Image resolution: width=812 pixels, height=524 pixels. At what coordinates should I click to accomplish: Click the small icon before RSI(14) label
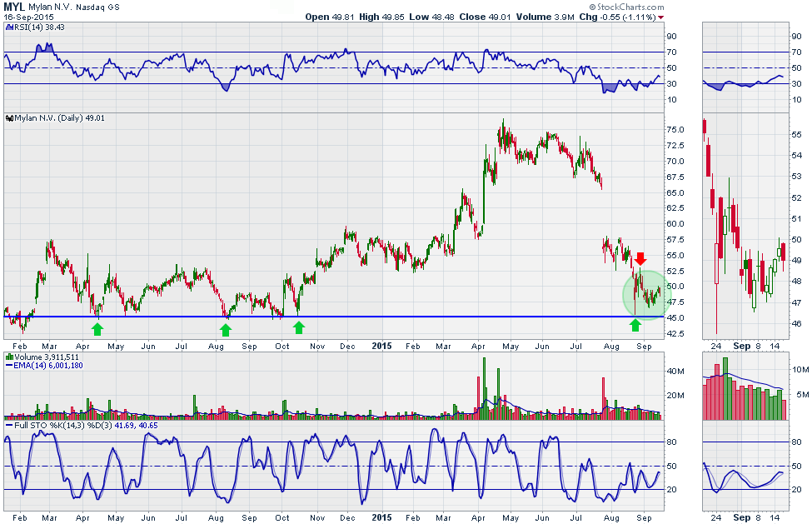(x=7, y=27)
